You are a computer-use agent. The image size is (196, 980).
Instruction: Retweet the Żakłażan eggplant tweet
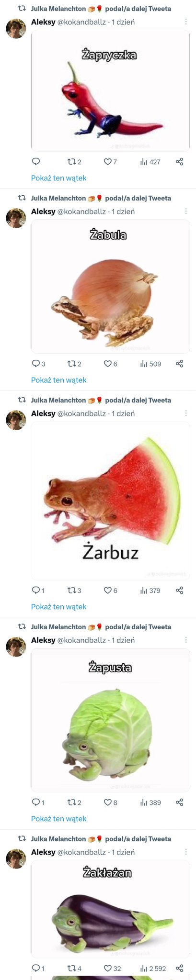(x=74, y=968)
